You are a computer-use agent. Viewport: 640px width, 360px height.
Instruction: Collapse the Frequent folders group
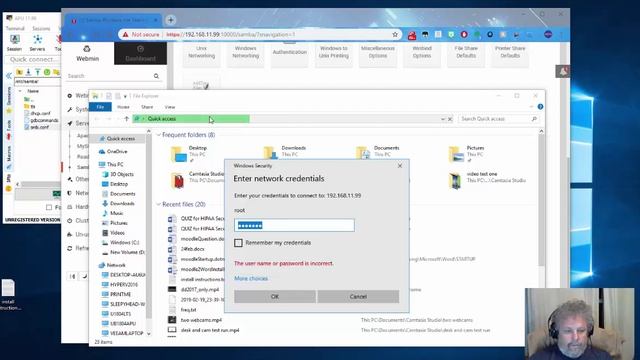tap(159, 135)
